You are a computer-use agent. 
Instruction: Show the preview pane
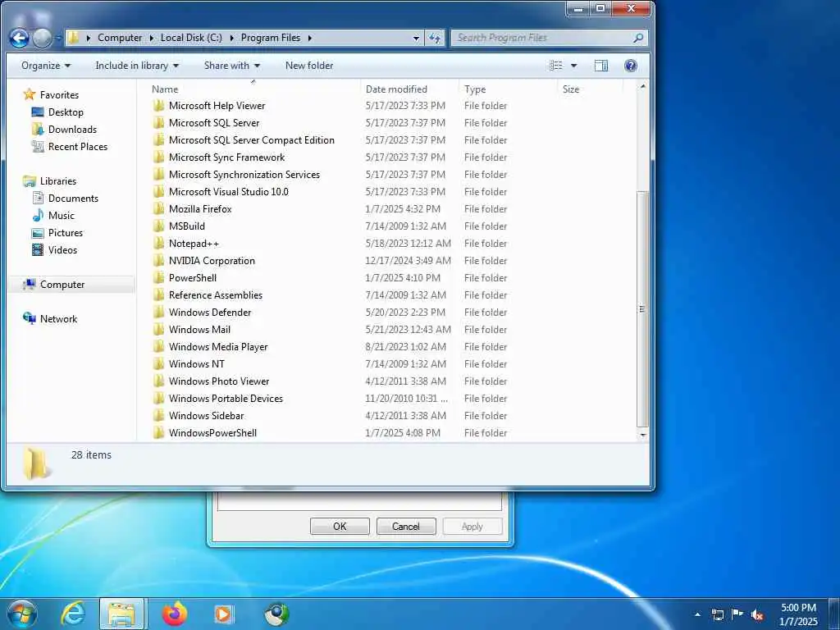pyautogui.click(x=601, y=66)
